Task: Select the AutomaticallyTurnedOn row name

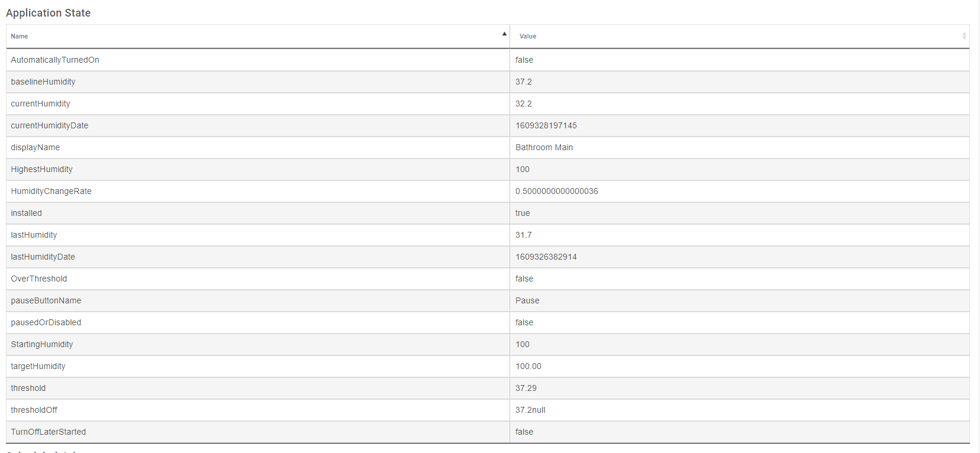Action: (x=55, y=60)
